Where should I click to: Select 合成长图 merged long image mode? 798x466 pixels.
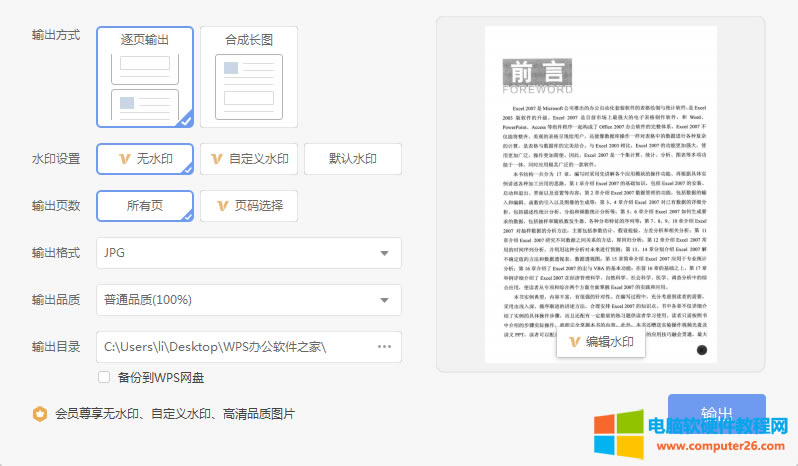249,77
